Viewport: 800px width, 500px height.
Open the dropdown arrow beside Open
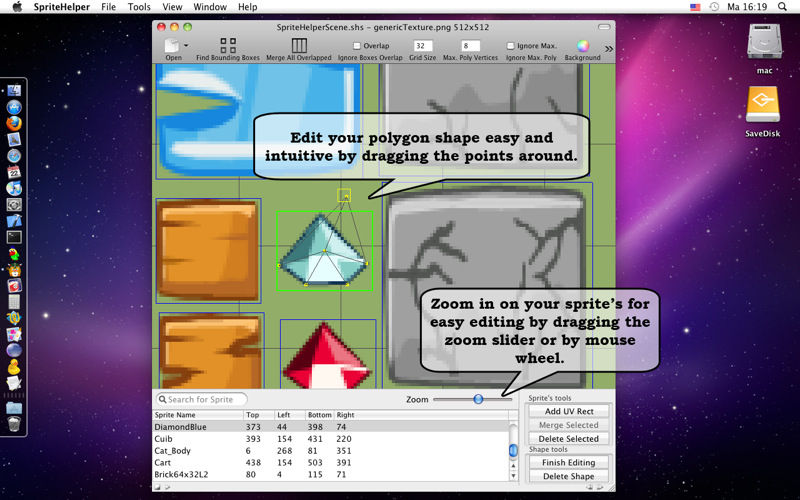186,45
